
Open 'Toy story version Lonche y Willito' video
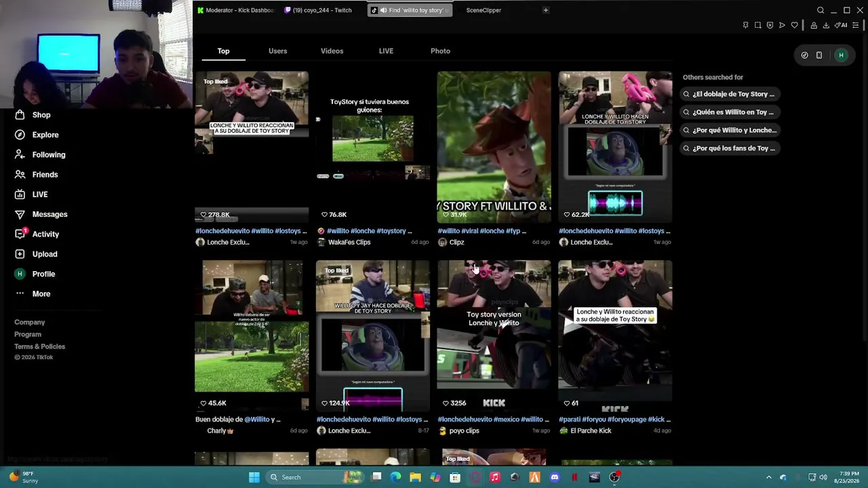[494, 335]
